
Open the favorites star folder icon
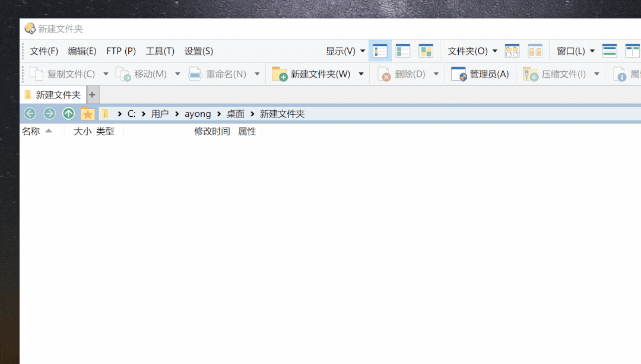88,113
